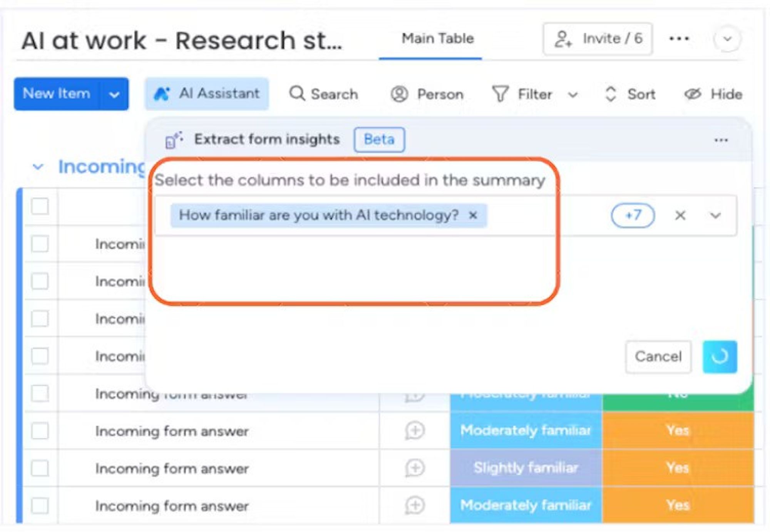The height and width of the screenshot is (532, 770).
Task: Check the last item row checkbox
Action: [40, 505]
